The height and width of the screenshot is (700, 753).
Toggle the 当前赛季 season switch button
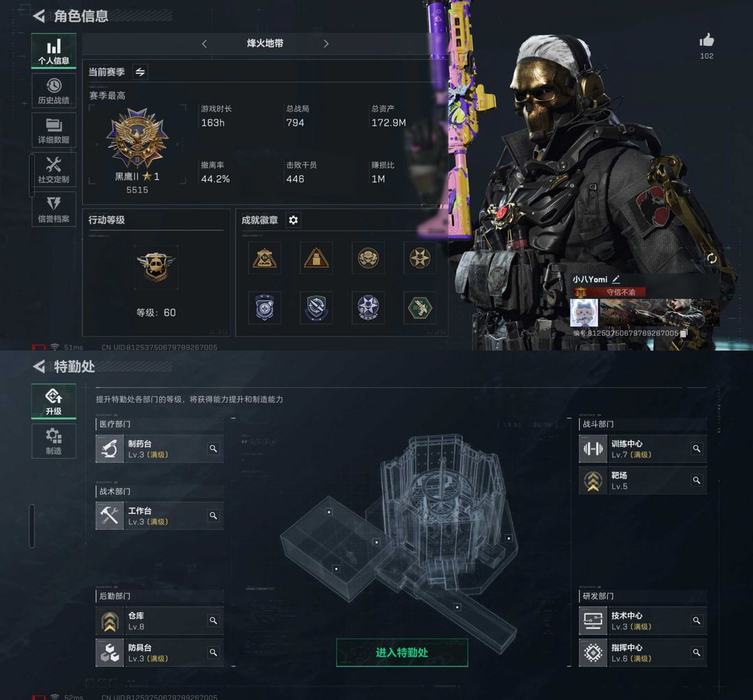pyautogui.click(x=140, y=72)
